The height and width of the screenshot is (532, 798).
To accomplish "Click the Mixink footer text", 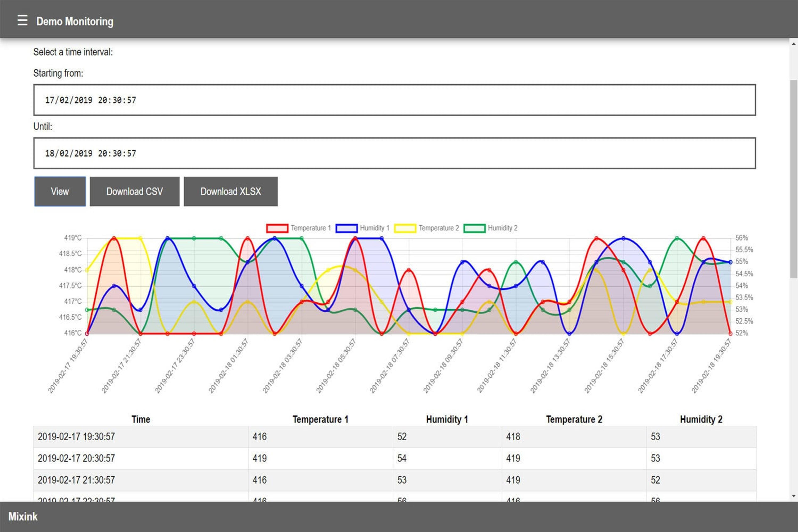I will (x=23, y=516).
